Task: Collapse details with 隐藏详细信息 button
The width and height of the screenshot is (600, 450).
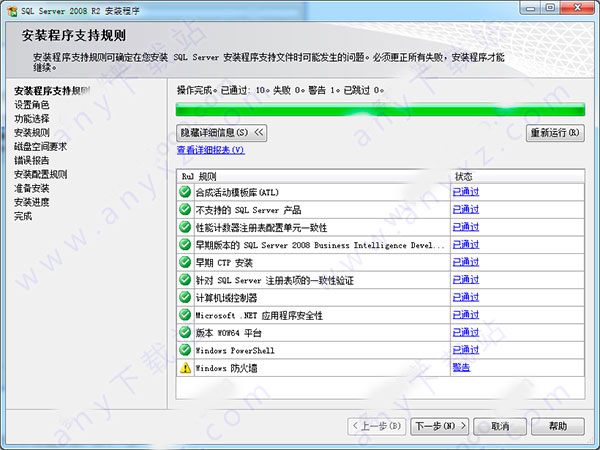Action: (222, 132)
